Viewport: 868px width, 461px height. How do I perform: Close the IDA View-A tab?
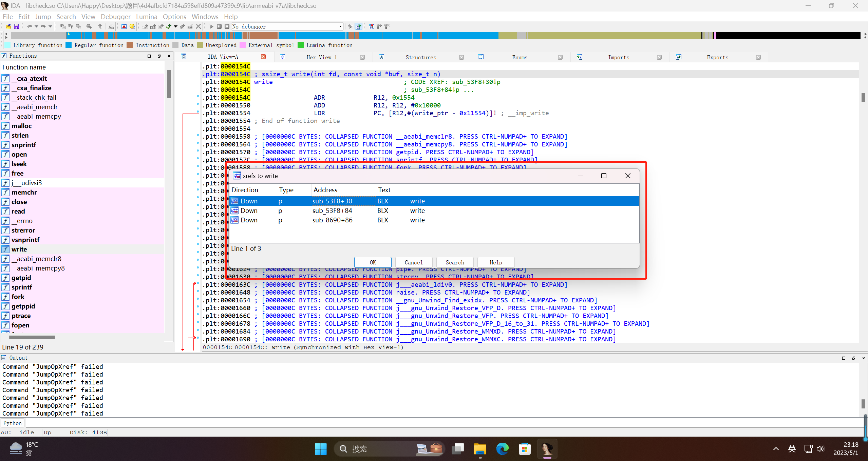[x=263, y=57]
